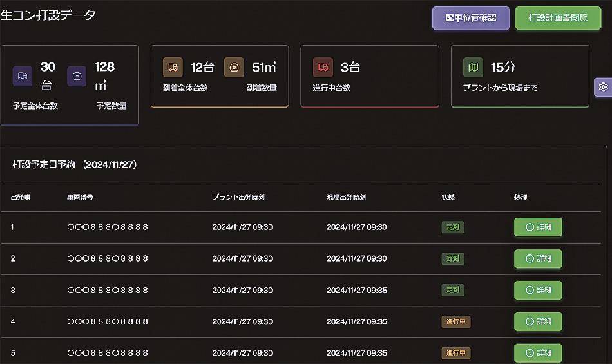
Task: Click the 進行中 status badge in row 4
Action: point(455,321)
